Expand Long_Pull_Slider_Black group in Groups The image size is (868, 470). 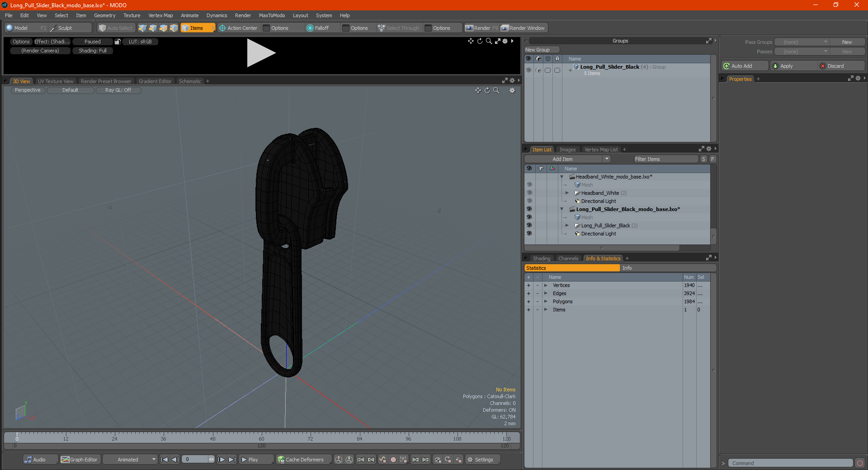pyautogui.click(x=570, y=70)
